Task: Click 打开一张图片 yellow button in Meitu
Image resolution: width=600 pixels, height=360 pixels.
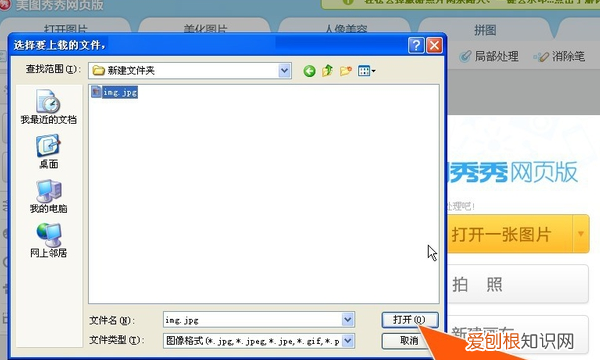Action: [x=509, y=234]
